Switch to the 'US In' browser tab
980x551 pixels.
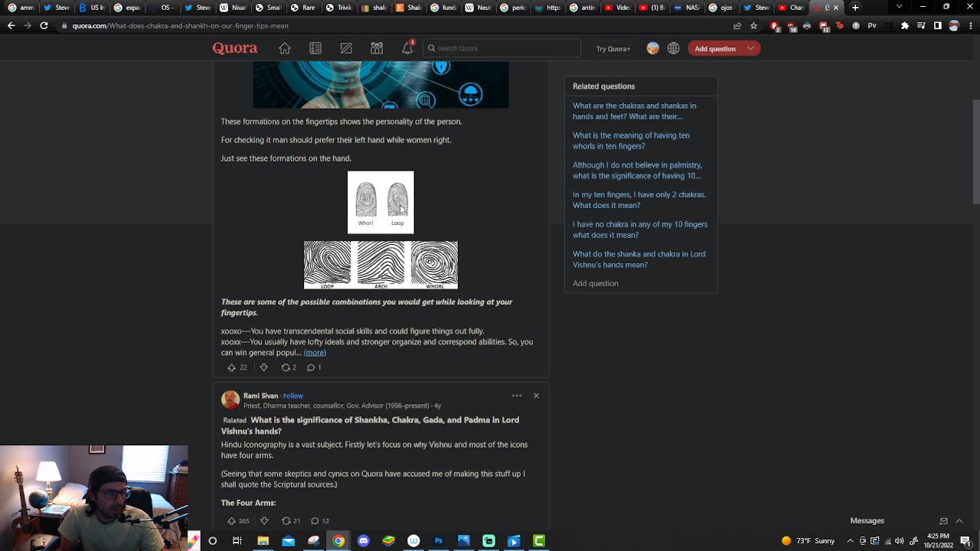click(x=92, y=8)
